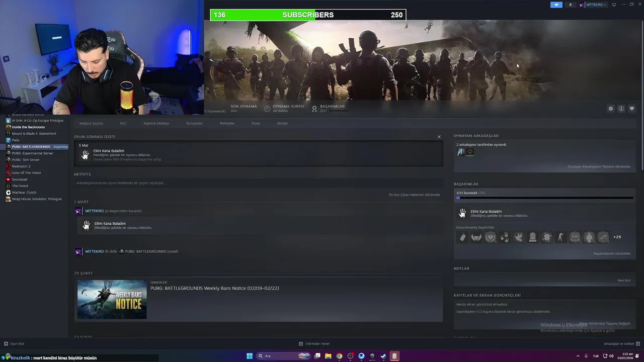The width and height of the screenshot is (644, 362).
Task: Close the Oyun Sonrası Özeti panel
Action: 439,137
